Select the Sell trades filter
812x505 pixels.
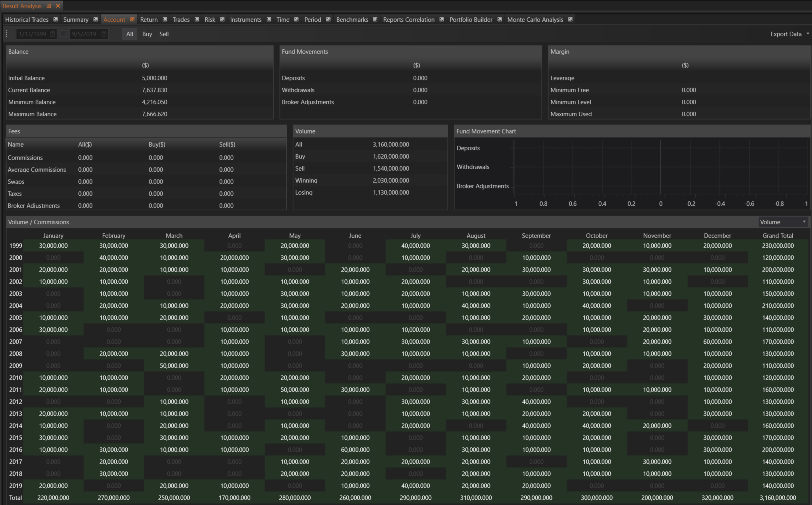164,34
